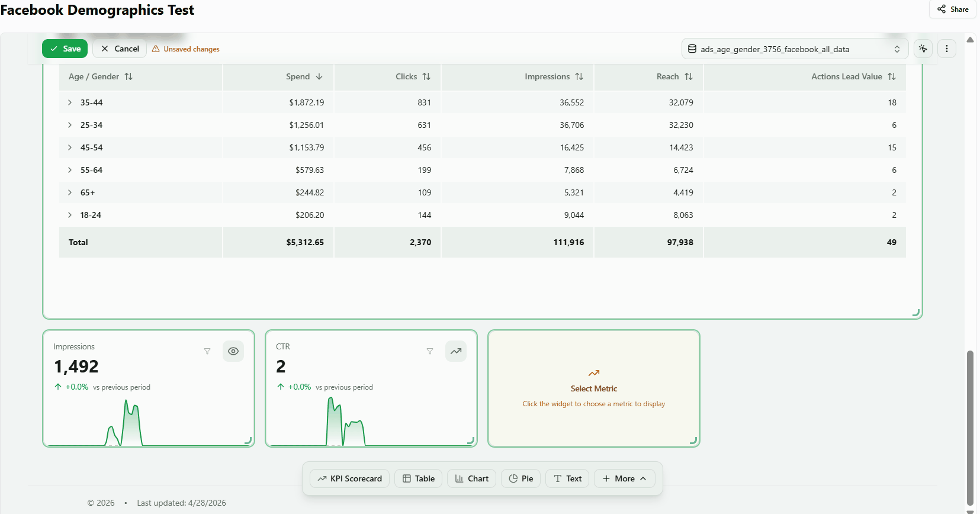Open the ads_age_gender data source dropdown
This screenshot has width=980, height=514.
coord(795,49)
